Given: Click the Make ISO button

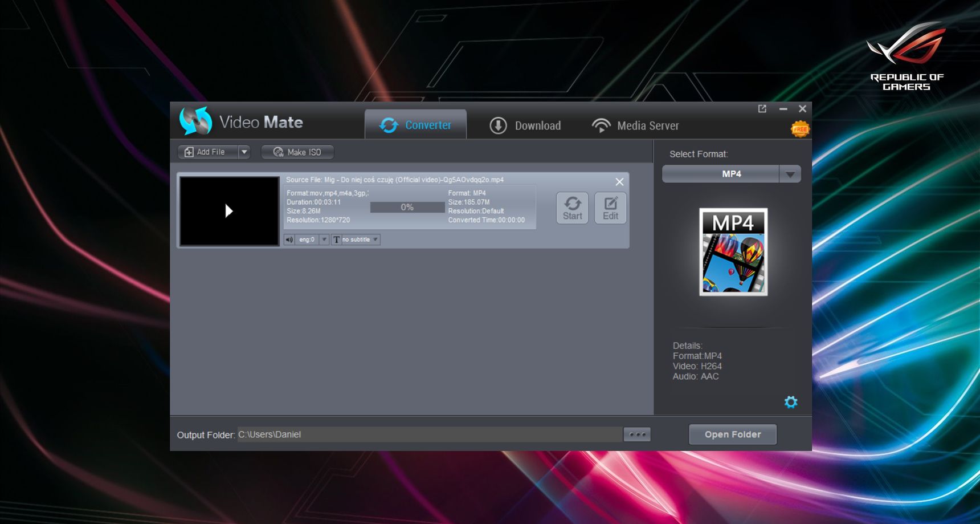Looking at the screenshot, I should (297, 152).
